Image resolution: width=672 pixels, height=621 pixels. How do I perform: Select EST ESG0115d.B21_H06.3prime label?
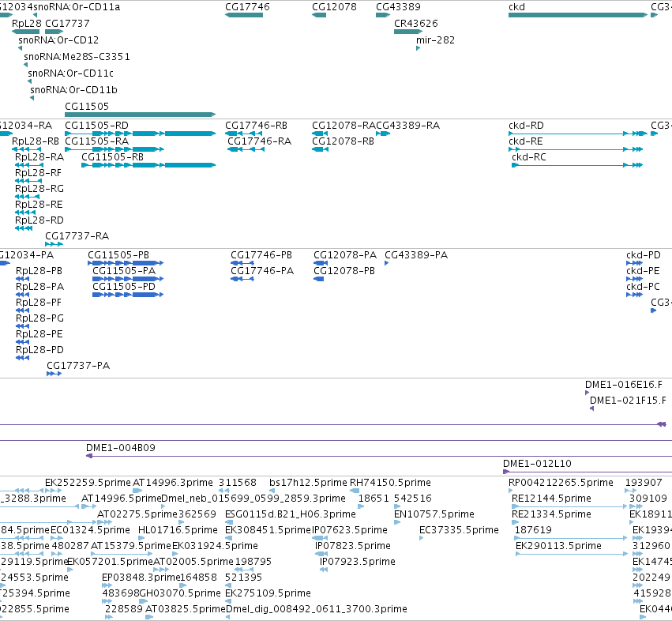tap(290, 514)
